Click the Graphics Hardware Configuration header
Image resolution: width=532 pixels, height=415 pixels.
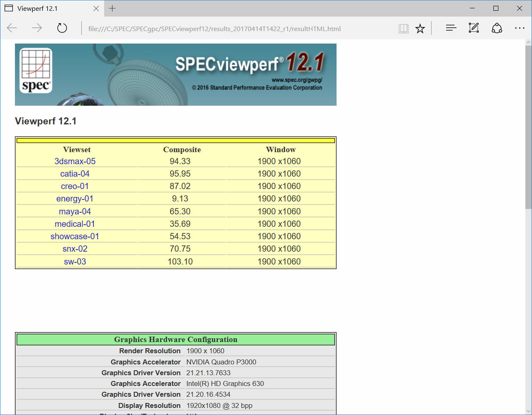[x=176, y=340]
